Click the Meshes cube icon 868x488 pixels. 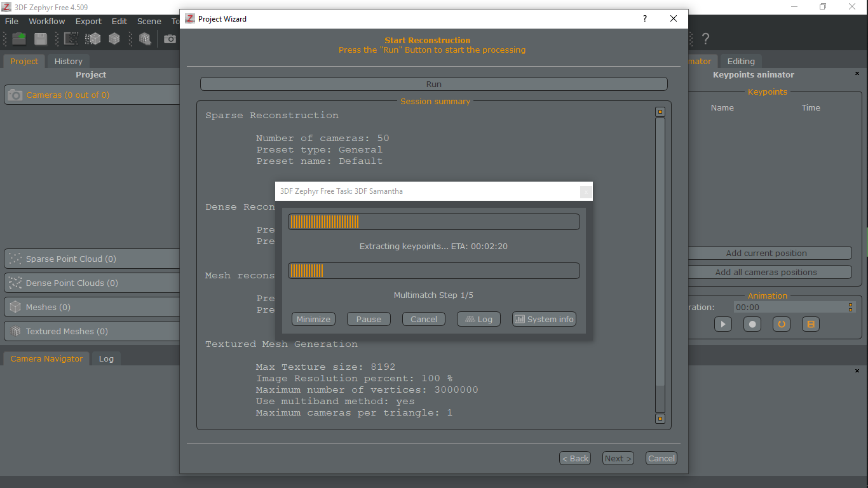15,307
